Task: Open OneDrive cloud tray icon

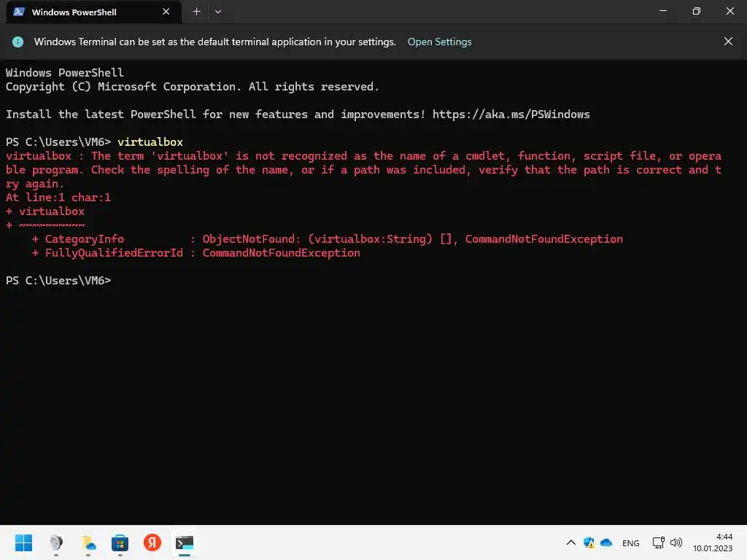Action: (x=606, y=542)
